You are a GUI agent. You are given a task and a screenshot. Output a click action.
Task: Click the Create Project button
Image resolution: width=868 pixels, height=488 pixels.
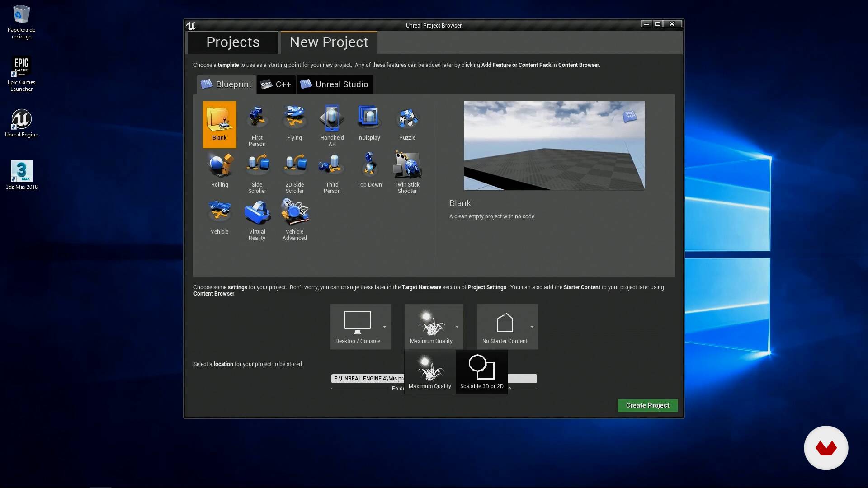647,405
